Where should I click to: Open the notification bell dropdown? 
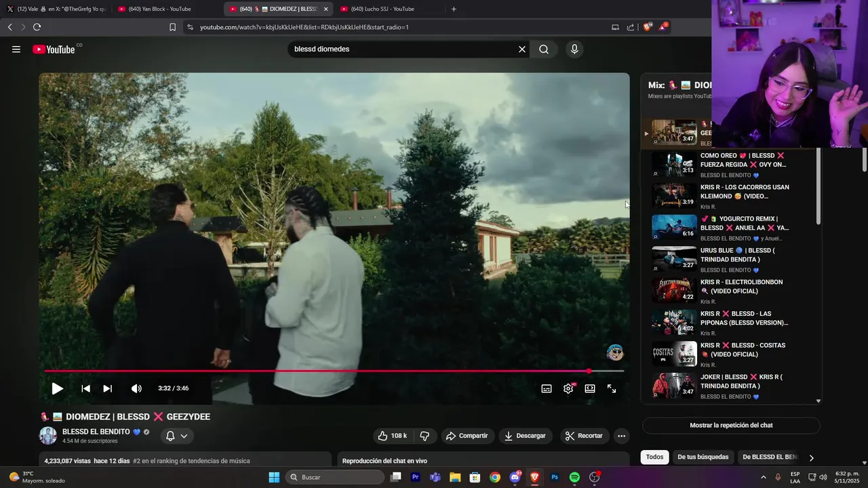tap(176, 436)
